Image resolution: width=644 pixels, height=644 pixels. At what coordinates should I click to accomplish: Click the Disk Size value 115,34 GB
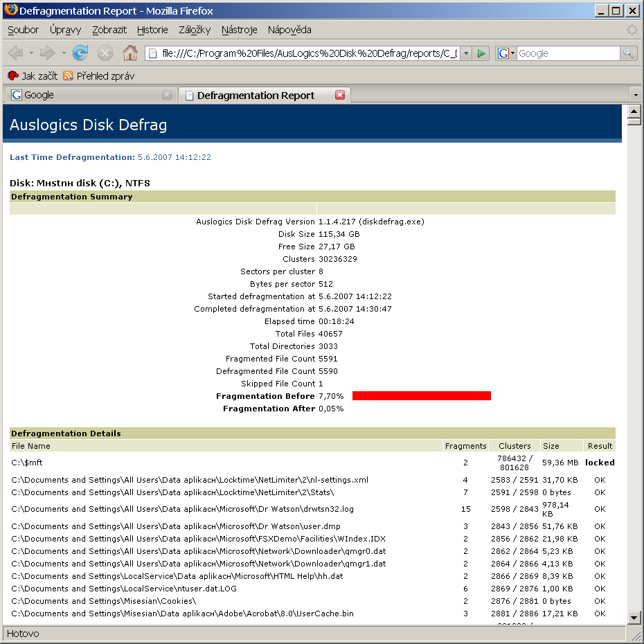click(339, 234)
